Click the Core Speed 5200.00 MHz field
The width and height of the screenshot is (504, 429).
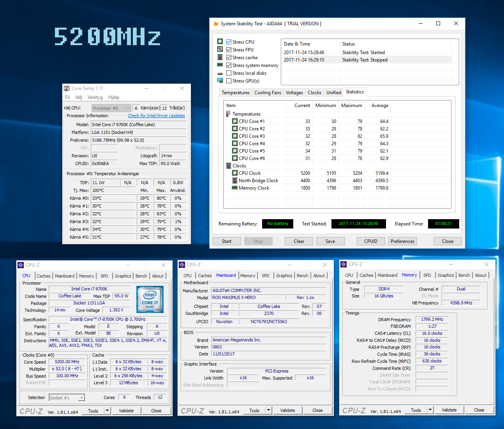point(67,362)
